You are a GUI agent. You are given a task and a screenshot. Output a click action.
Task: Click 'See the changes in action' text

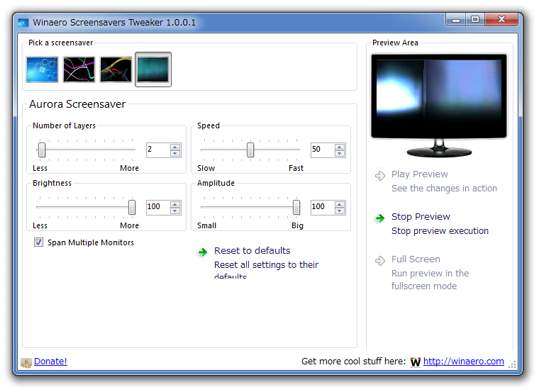[x=444, y=189]
